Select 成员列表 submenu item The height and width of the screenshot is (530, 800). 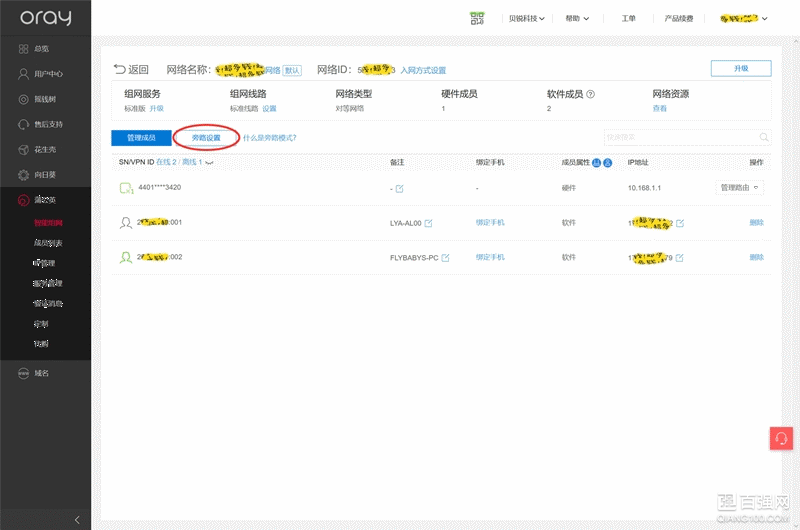point(48,243)
